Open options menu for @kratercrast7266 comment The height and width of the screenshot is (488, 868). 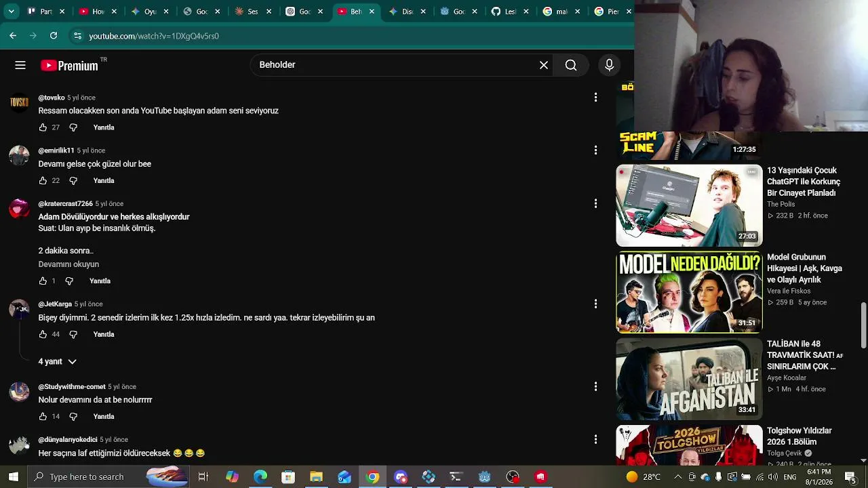coord(595,204)
